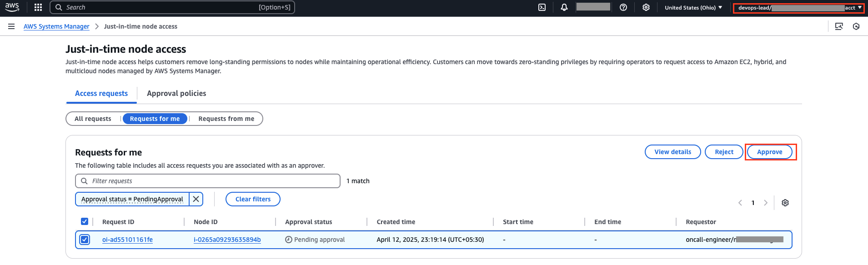Click Just-in-time node access breadcrumb text
Viewport: 868px width, 265px height.
[x=140, y=26]
